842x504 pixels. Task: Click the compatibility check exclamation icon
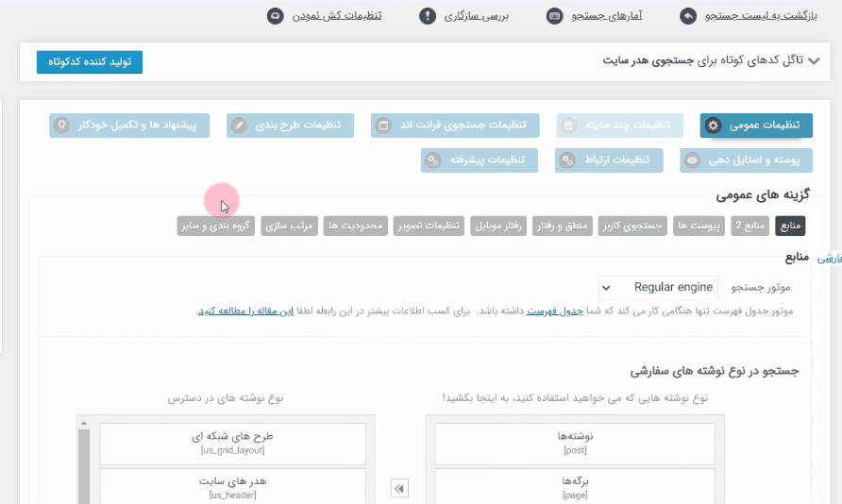428,16
